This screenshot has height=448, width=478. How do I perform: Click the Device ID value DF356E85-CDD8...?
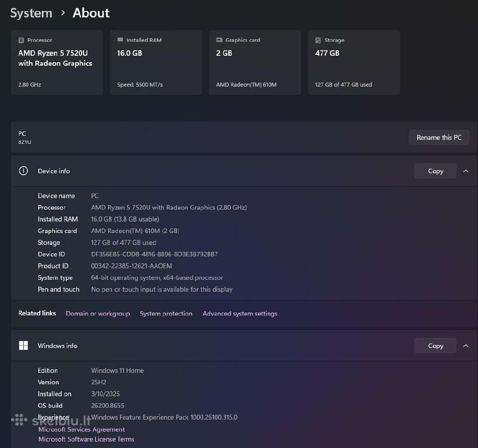(154, 254)
